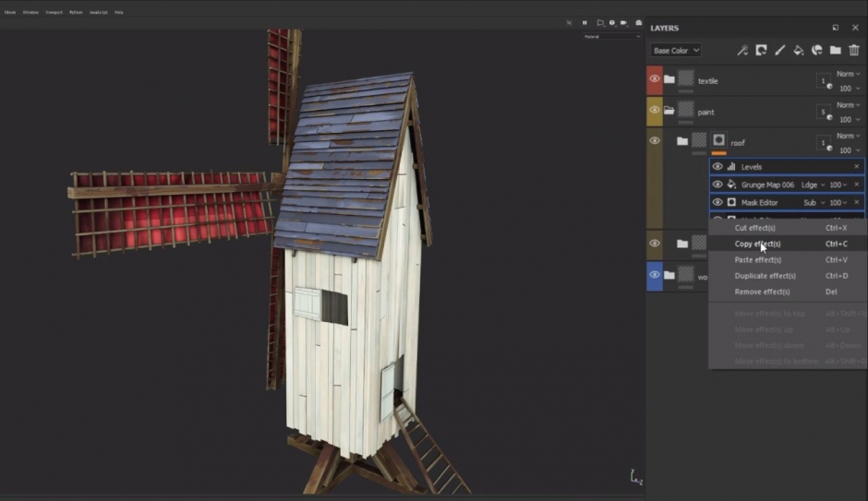The width and height of the screenshot is (868, 501).
Task: Choose Copy effect(s) from context menu
Action: pos(757,244)
